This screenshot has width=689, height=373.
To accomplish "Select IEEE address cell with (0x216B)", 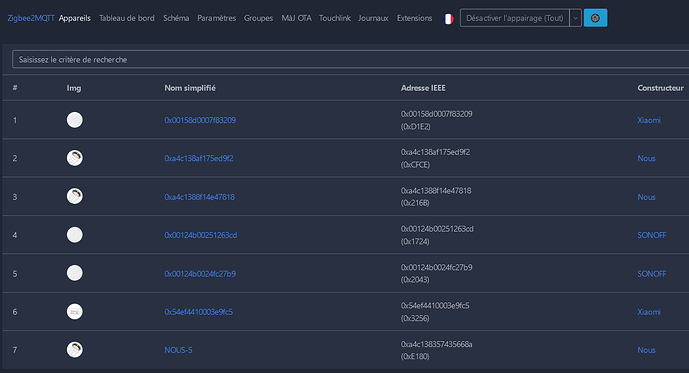I will tap(436, 197).
